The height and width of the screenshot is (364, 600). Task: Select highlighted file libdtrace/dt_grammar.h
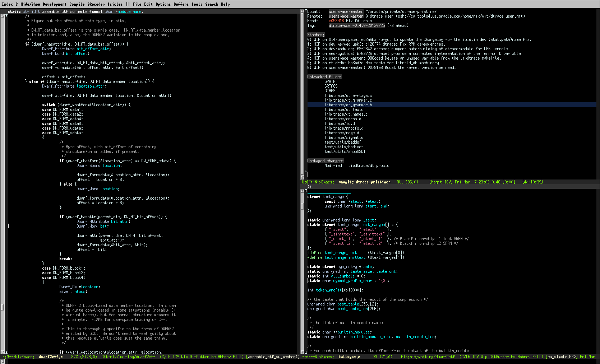point(348,105)
